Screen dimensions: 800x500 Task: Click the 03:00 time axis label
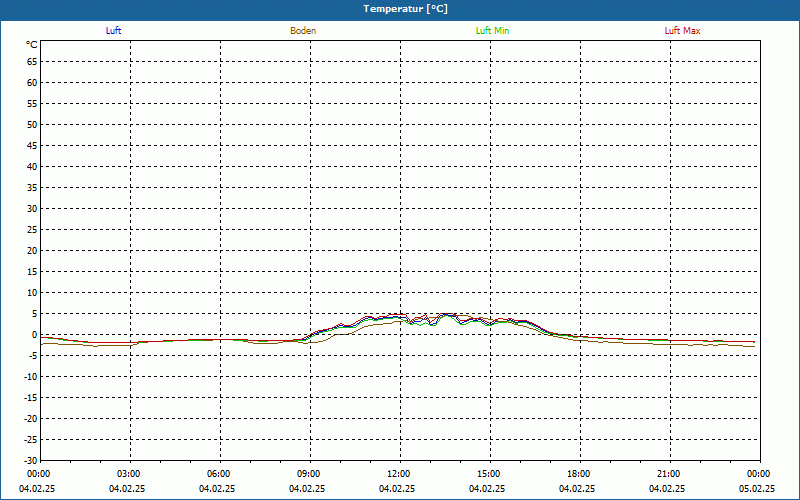pyautogui.click(x=130, y=474)
